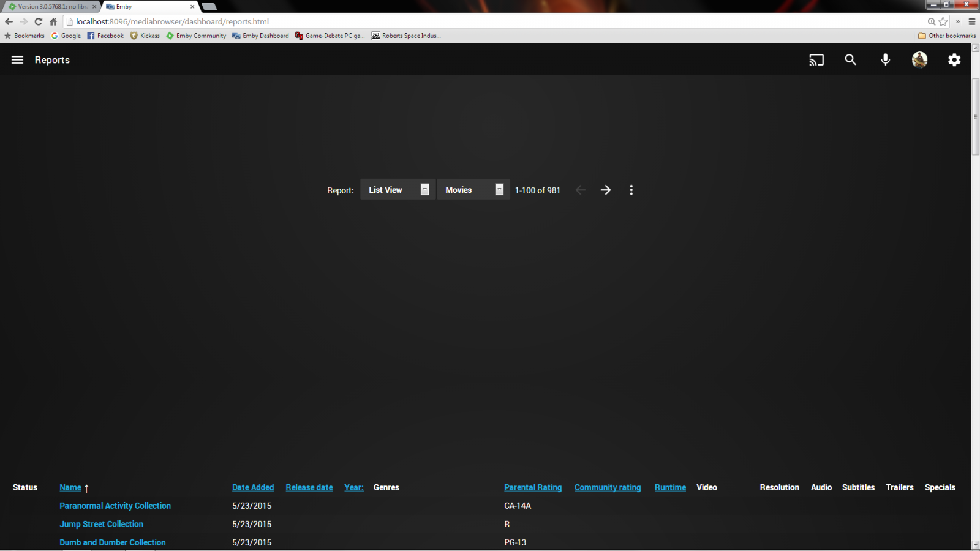Click the page vertical scrollbar thumb
The height and width of the screenshot is (551, 980).
point(975,116)
